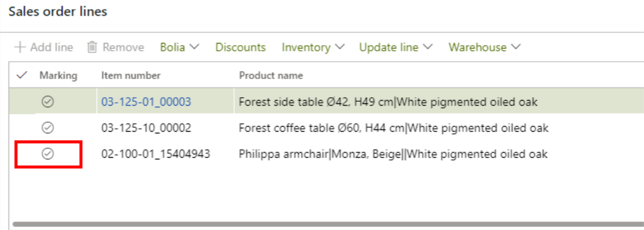Click marking icon for Forest coffee table row
644x230 pixels.
point(49,128)
